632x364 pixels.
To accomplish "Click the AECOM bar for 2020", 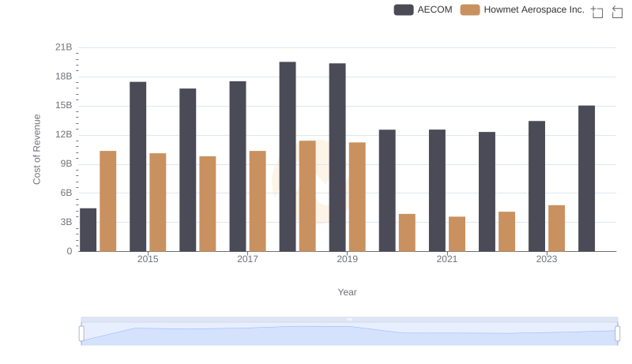I will [x=387, y=190].
